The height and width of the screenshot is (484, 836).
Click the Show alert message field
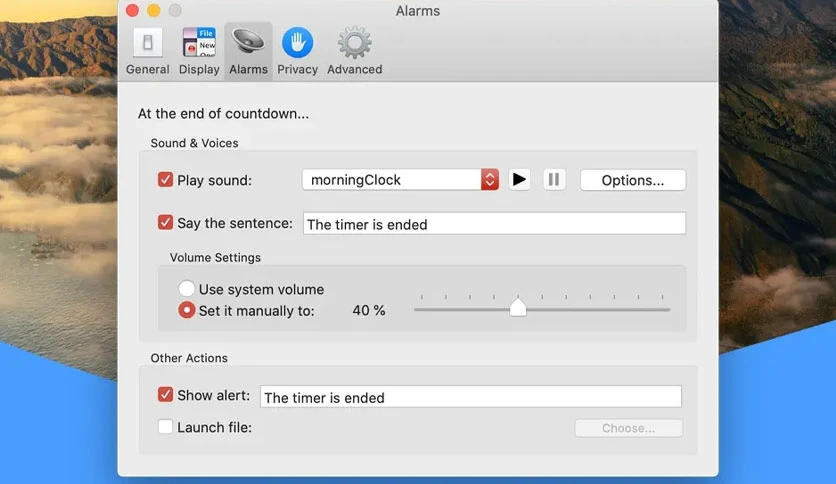[x=471, y=397]
